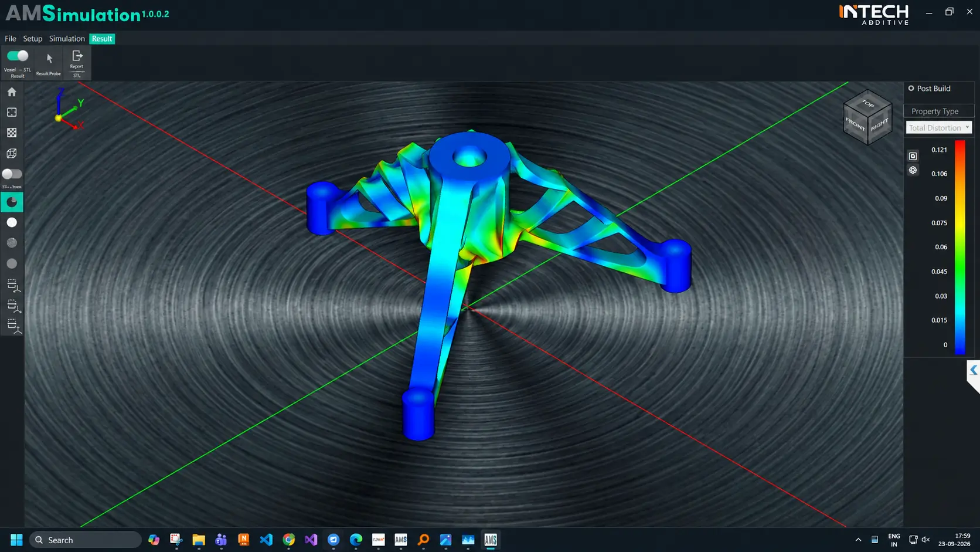Screen dimensions: 980x552
Task: Open File Explorer from the taskbar
Action: click(x=199, y=540)
